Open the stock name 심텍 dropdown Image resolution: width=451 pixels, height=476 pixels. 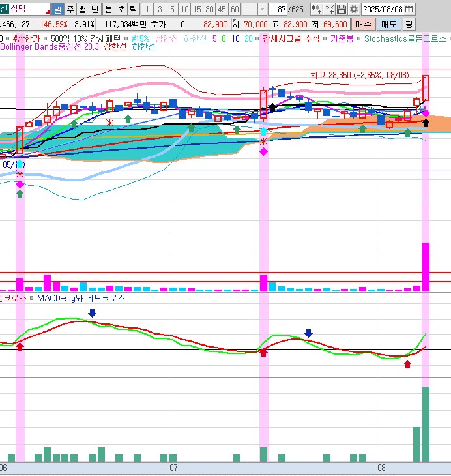coord(47,12)
